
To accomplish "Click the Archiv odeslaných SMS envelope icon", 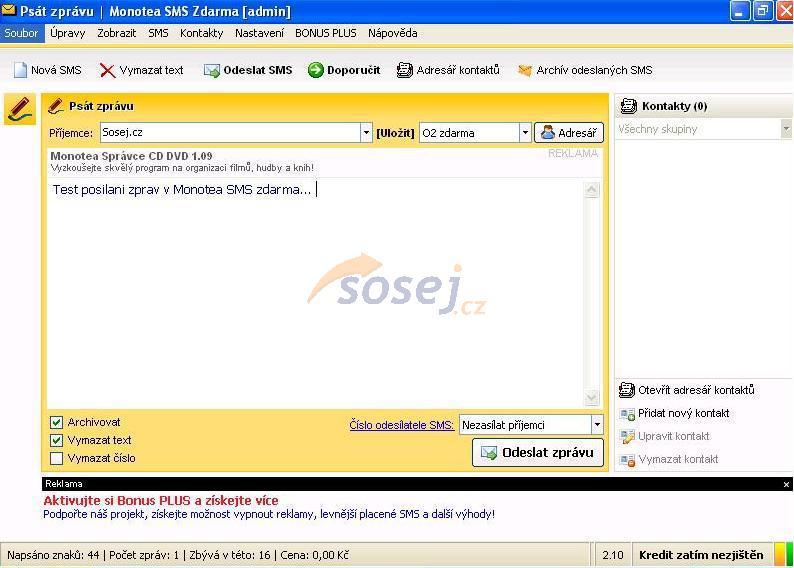I will (x=525, y=70).
